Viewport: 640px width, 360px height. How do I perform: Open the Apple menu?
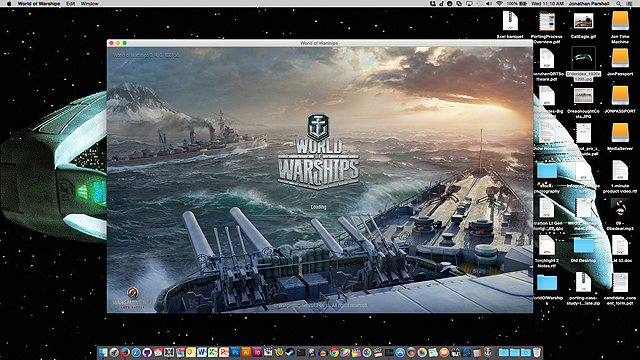9,3
